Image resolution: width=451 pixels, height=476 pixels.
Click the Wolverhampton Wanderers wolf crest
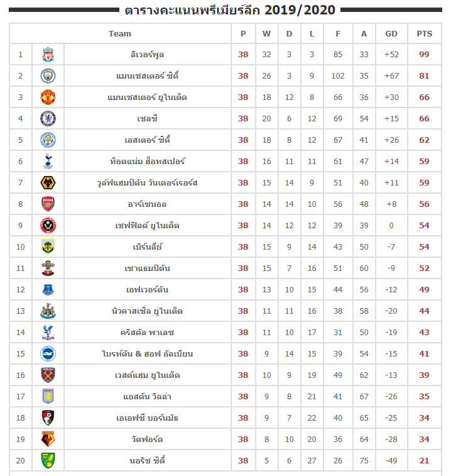pos(48,183)
